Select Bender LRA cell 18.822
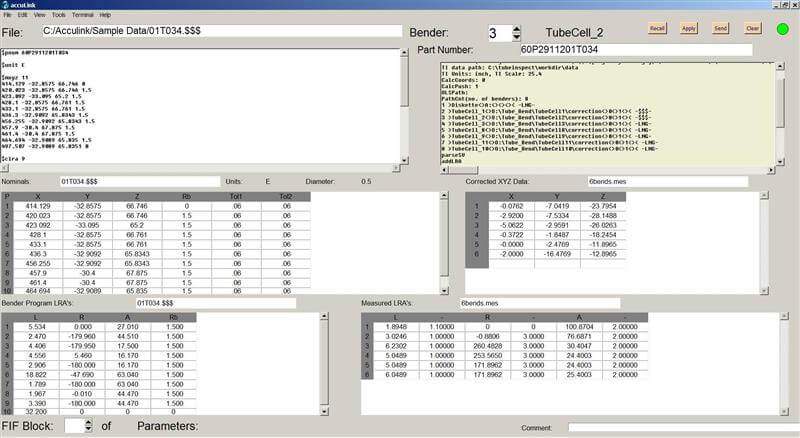This screenshot has width=800, height=438. pyautogui.click(x=37, y=375)
